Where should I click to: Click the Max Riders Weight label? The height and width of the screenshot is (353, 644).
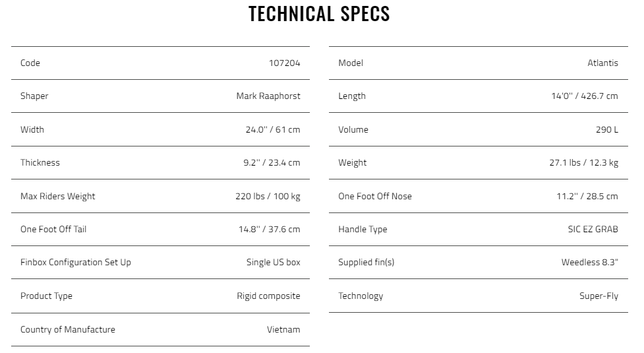click(x=58, y=196)
